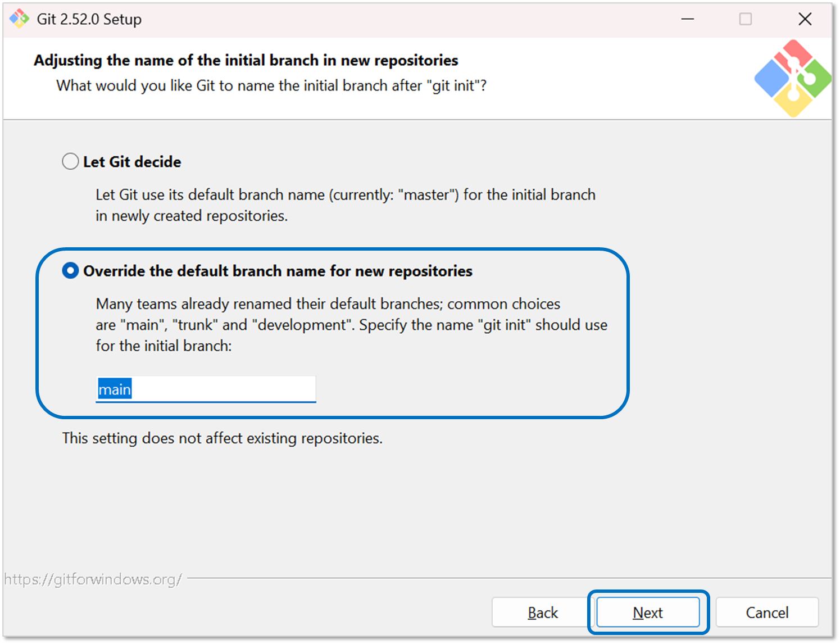This screenshot has height=644, width=840.
Task: Click the Git diamond icon in the title bar
Action: [x=19, y=19]
